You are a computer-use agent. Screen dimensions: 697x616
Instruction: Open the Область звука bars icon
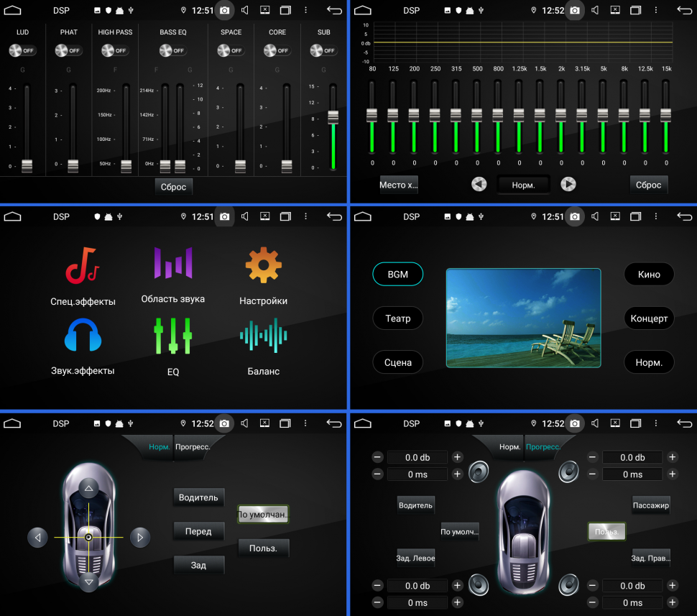tap(172, 263)
